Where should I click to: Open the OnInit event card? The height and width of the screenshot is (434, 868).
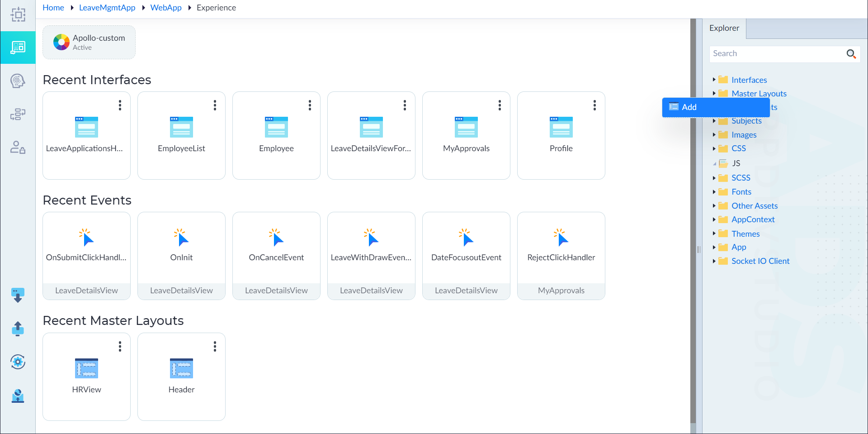coord(181,256)
